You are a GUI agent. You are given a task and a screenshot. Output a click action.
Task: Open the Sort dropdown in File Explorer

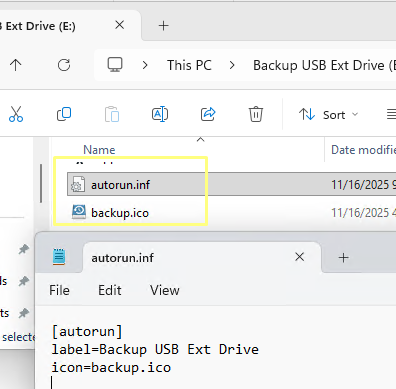pos(329,115)
